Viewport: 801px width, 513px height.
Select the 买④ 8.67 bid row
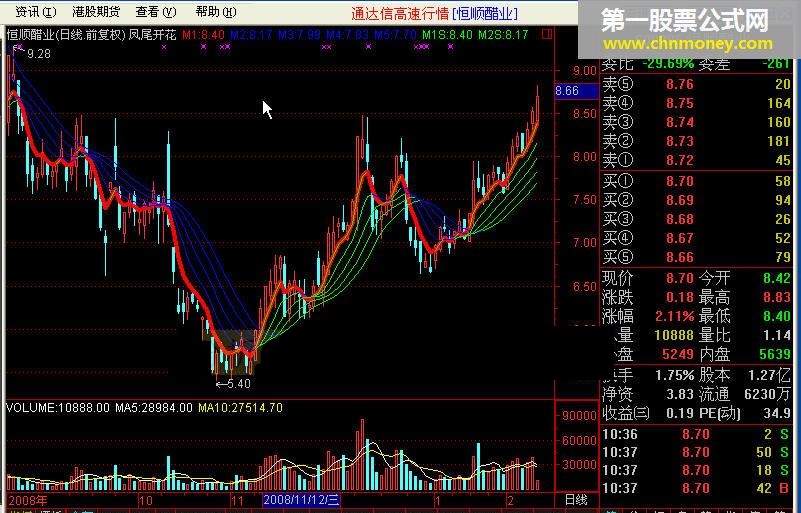click(x=697, y=238)
